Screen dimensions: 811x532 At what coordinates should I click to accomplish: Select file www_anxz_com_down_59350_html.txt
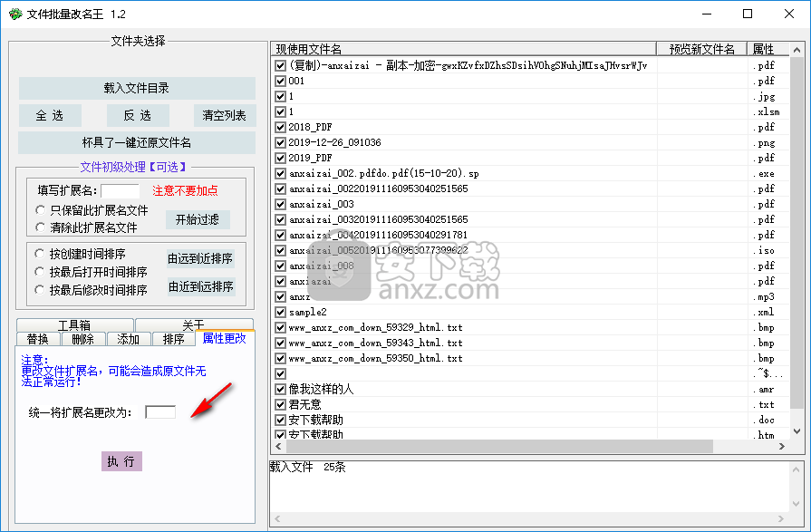[375, 358]
